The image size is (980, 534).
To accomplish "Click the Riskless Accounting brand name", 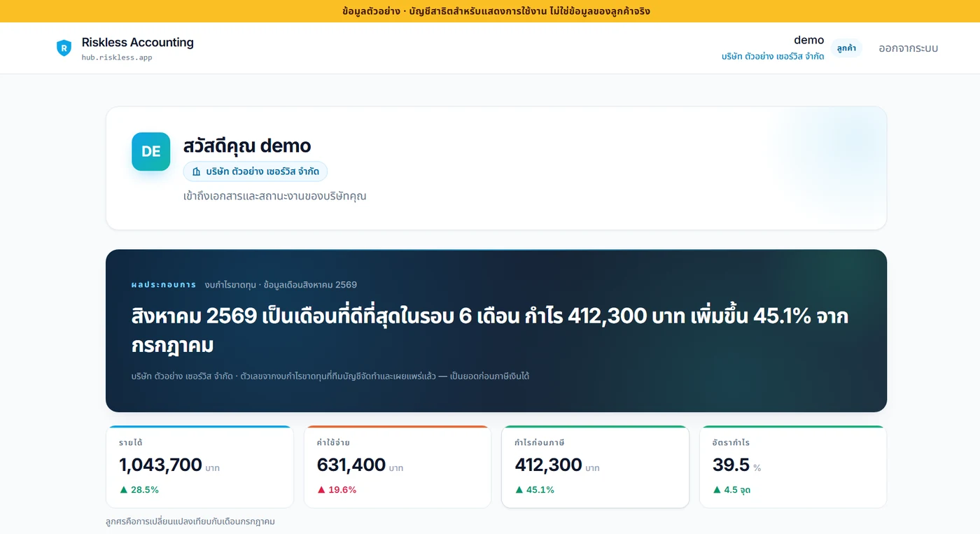I will 138,42.
